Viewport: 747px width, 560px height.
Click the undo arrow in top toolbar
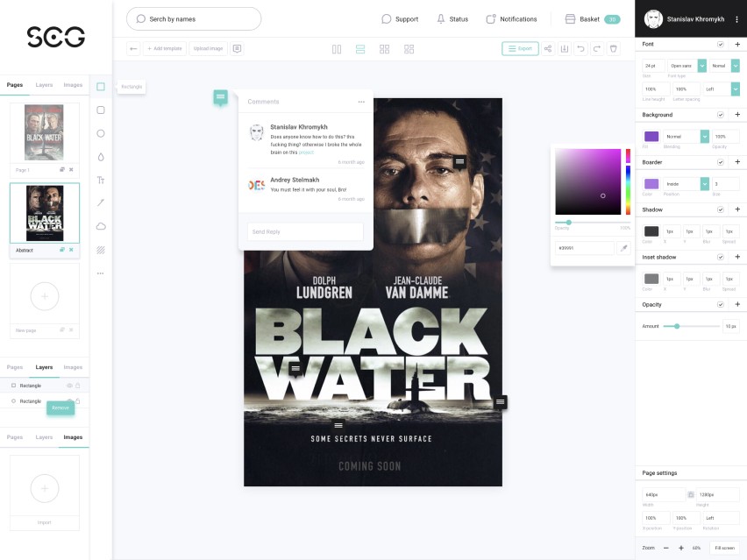580,49
